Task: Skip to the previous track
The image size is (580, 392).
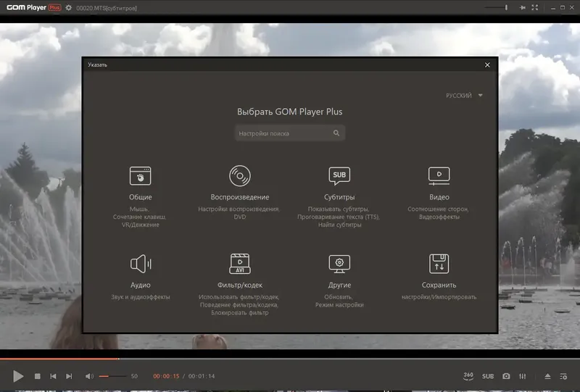Action: tap(53, 376)
